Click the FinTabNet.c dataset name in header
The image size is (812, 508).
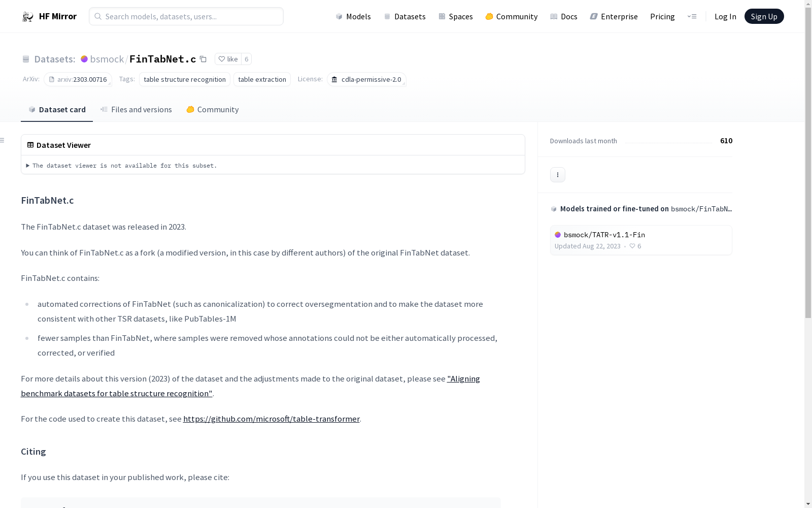coord(162,59)
